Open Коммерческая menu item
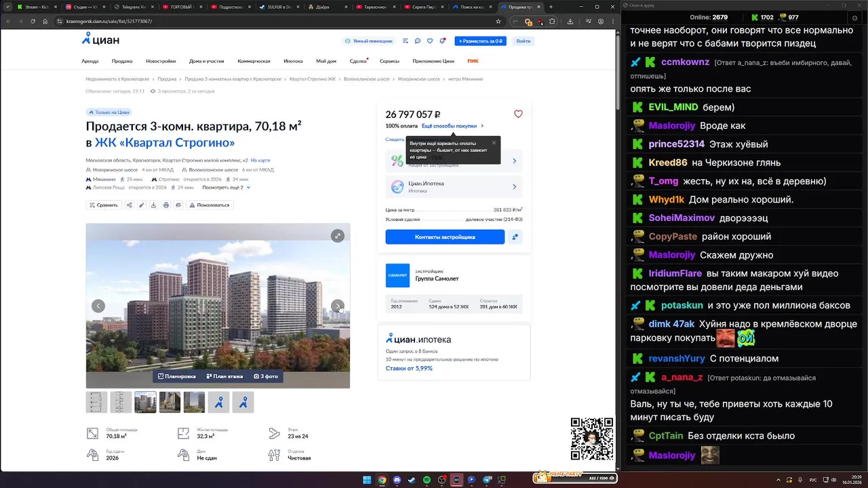 click(254, 61)
